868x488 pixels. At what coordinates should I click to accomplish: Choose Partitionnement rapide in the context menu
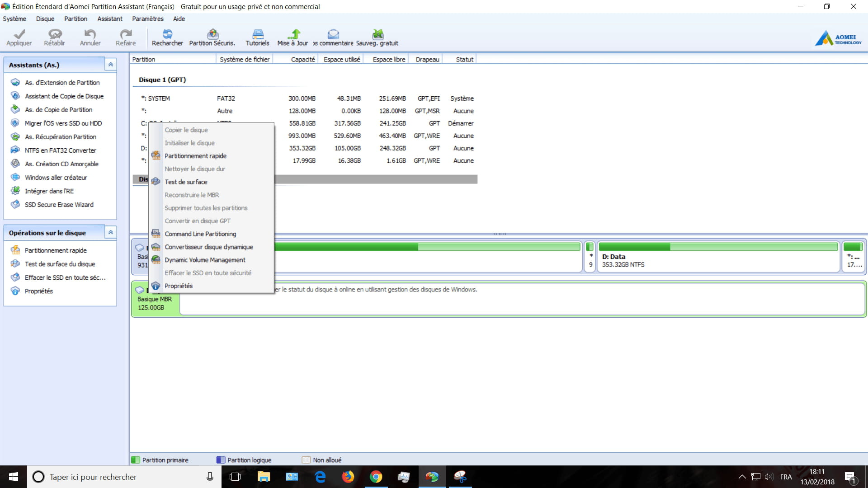pyautogui.click(x=195, y=156)
